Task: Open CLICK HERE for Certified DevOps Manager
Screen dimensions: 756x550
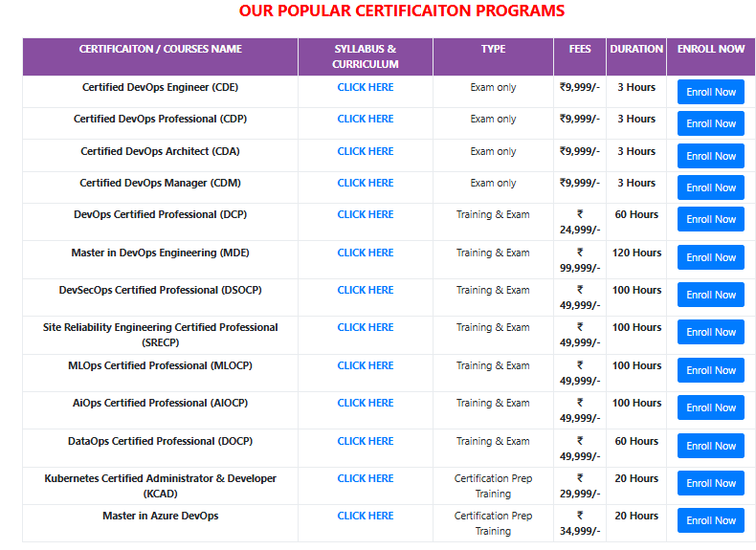Action: click(365, 183)
